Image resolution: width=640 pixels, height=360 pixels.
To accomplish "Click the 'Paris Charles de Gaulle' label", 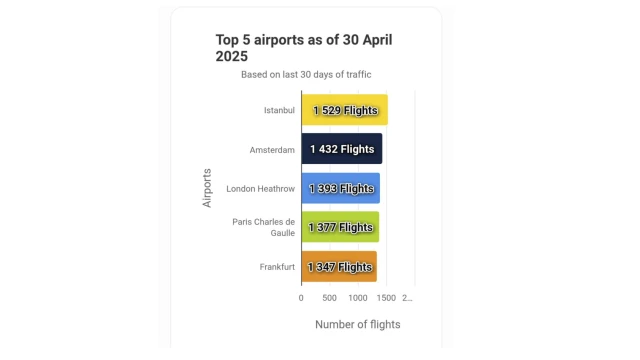I will [x=263, y=227].
